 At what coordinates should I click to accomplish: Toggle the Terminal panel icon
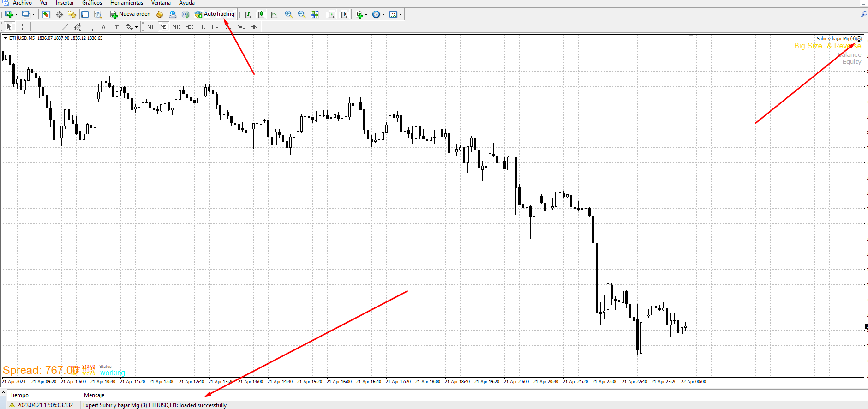(x=85, y=14)
